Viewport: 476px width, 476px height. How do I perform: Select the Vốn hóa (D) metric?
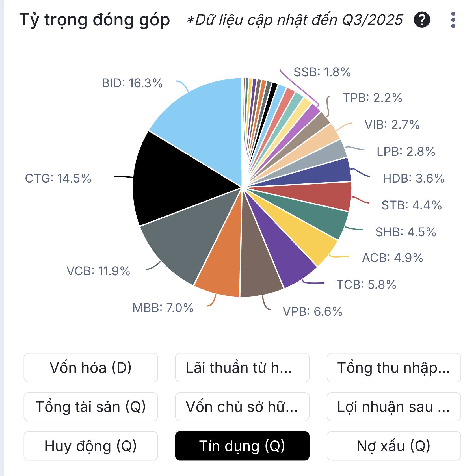(91, 367)
